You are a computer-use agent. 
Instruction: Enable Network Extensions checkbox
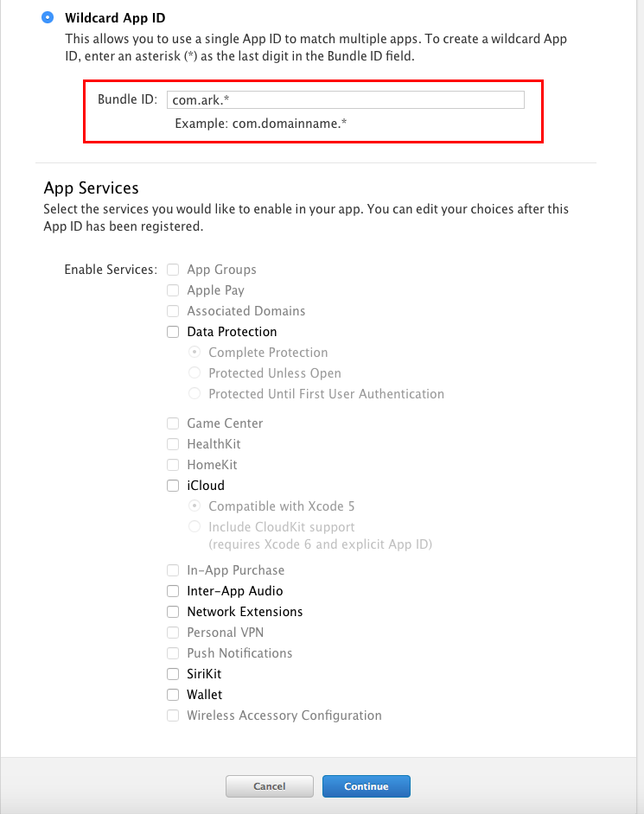pyautogui.click(x=173, y=612)
